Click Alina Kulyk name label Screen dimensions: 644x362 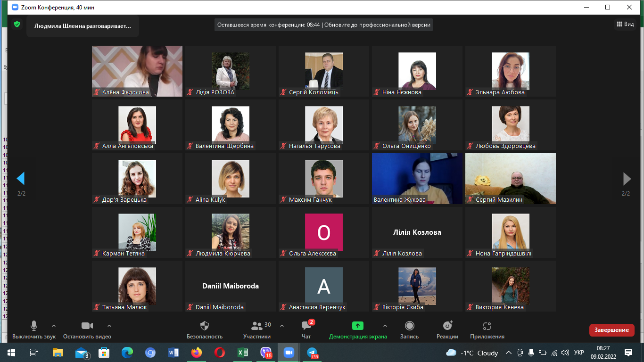[x=210, y=200]
